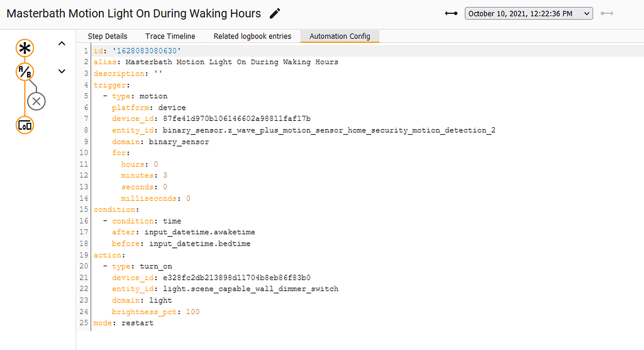644x350 pixels.
Task: Edit the automation via pencil icon
Action: (x=275, y=14)
